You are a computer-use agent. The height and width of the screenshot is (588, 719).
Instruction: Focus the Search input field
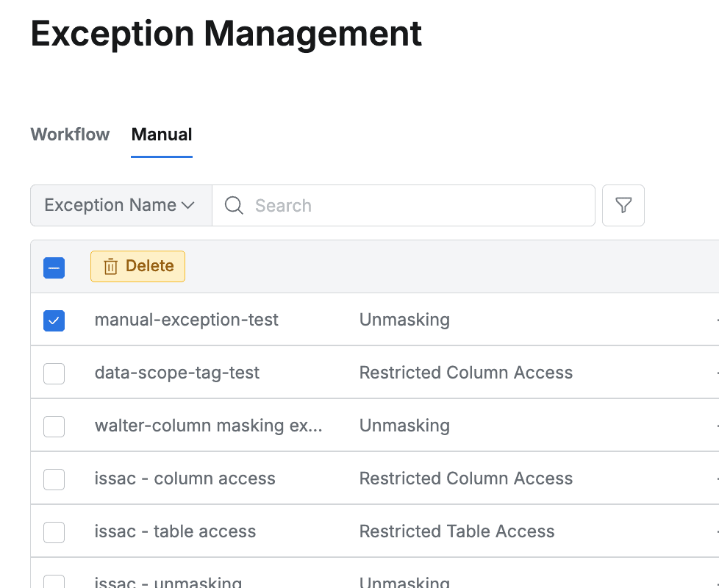(x=419, y=205)
